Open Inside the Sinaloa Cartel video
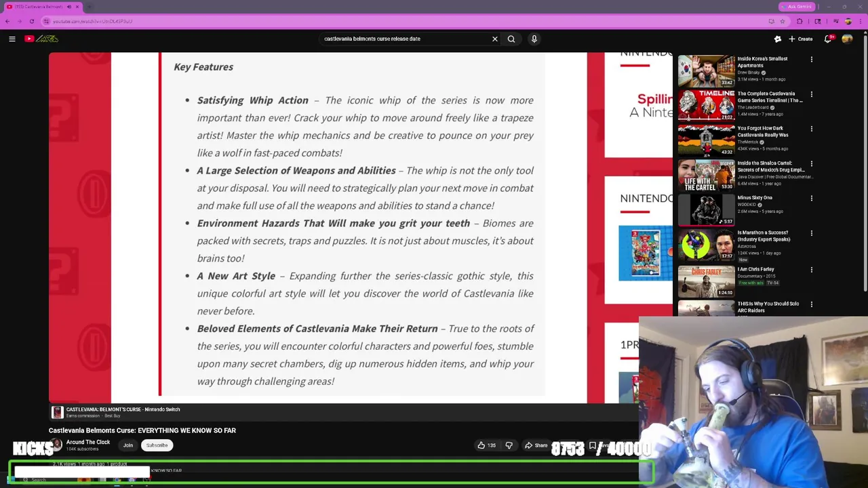The height and width of the screenshot is (488, 868). (x=771, y=166)
